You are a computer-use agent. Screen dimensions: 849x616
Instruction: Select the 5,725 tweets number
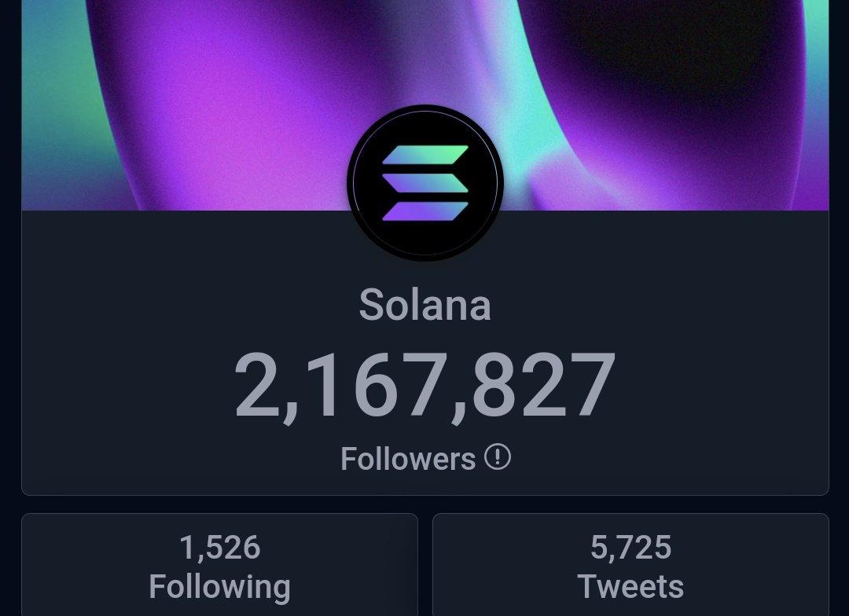tap(630, 548)
